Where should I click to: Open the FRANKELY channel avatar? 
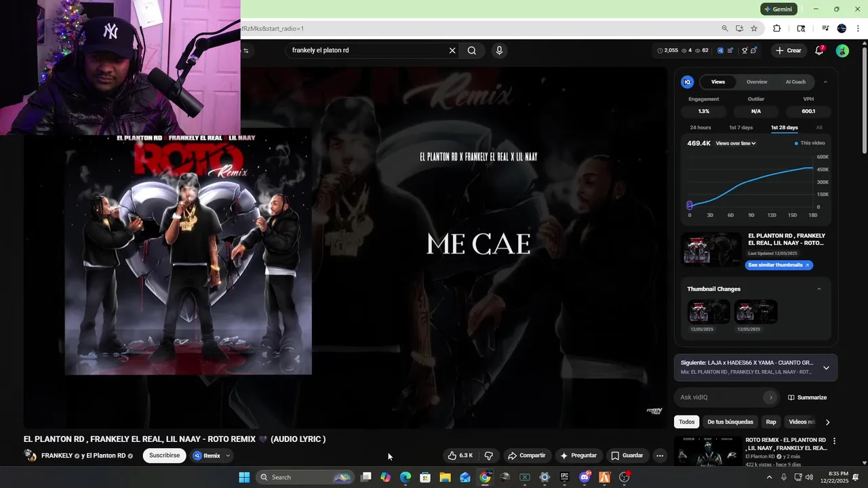tap(30, 455)
